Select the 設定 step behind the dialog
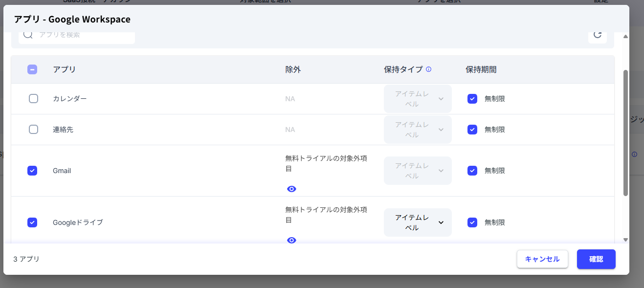The height and width of the screenshot is (288, 644). 601,1
